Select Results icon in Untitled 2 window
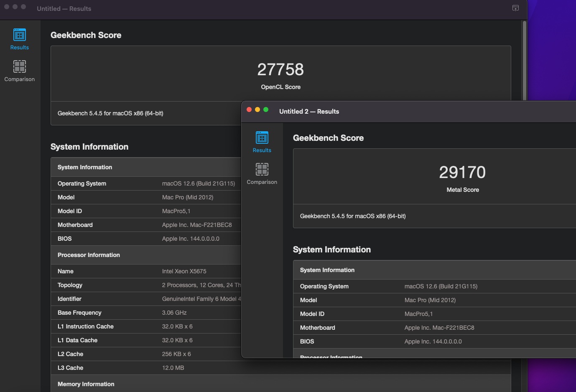Viewport: 576px width, 392px height. pos(262,137)
